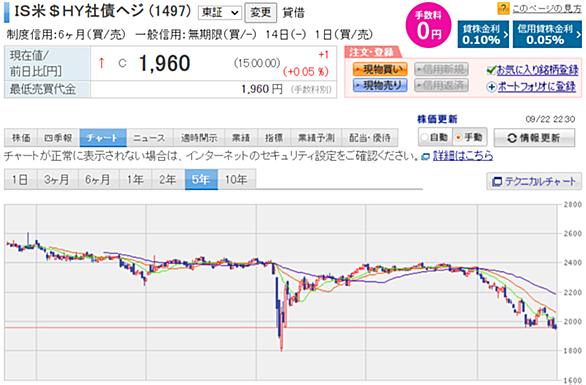Open the 詳細はこちら link

[463, 156]
